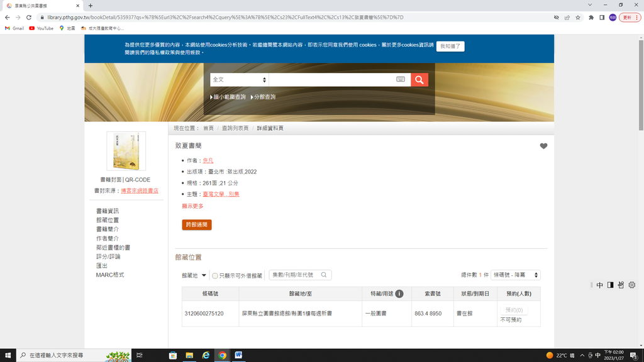Open Chrome extensions puzzle icon
Viewport: 644px width, 362px height.
pos(591,18)
